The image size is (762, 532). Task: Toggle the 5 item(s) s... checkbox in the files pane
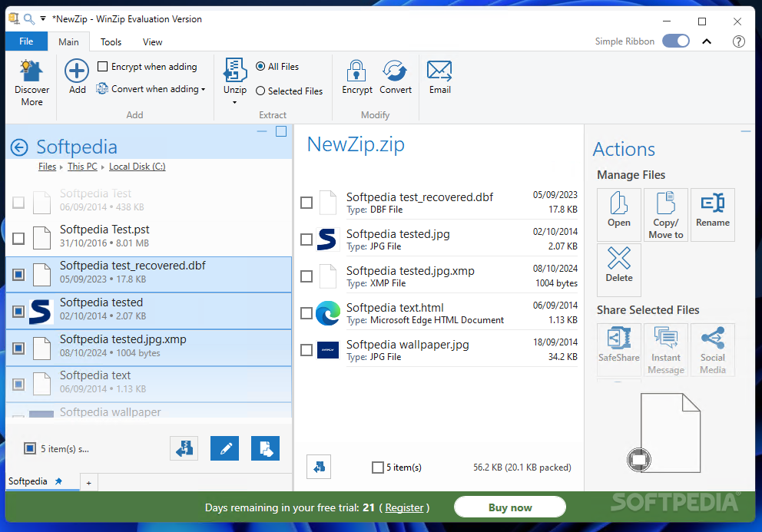[x=30, y=448]
